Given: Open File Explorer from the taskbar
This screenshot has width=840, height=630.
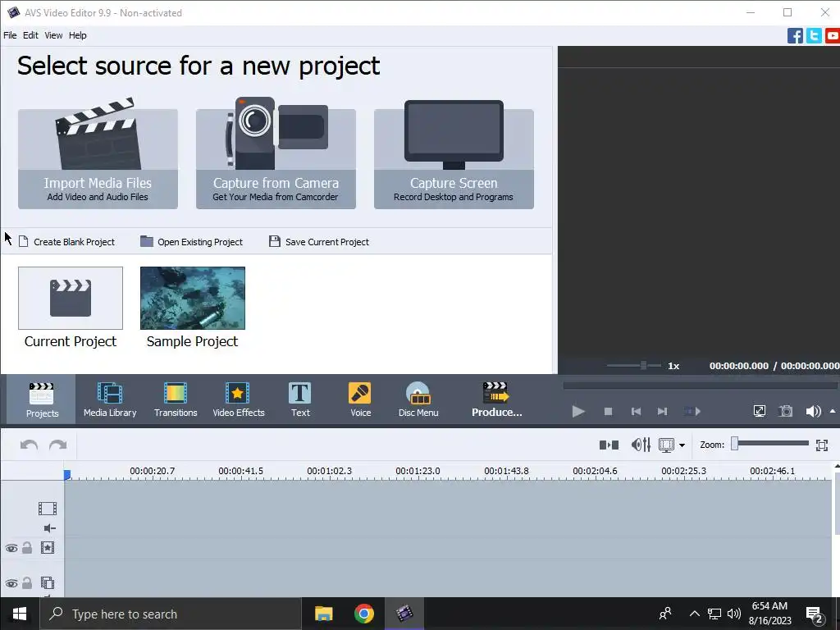Looking at the screenshot, I should point(323,614).
